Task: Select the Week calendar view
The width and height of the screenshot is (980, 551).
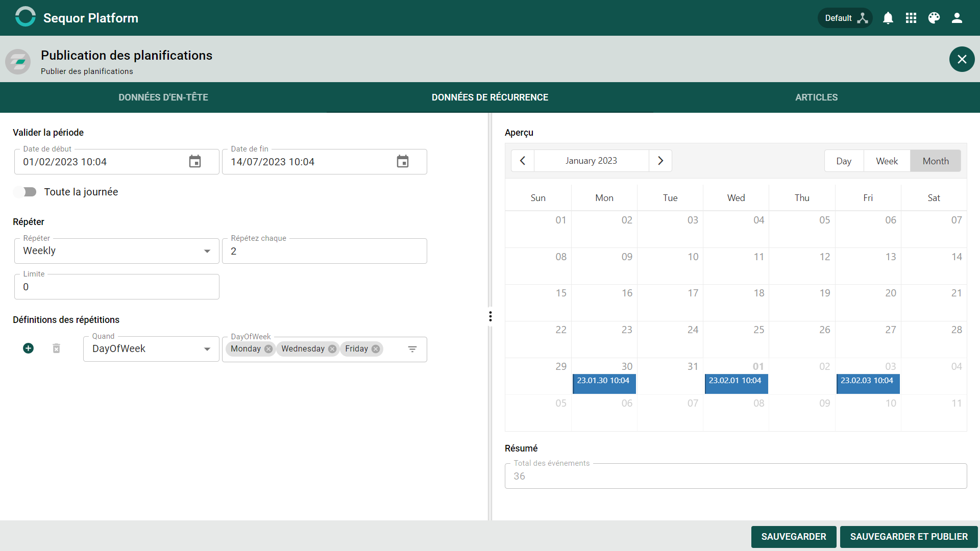Action: [x=887, y=161]
